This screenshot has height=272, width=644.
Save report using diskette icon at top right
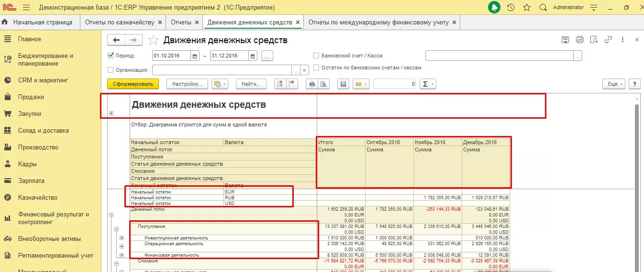coord(565,40)
